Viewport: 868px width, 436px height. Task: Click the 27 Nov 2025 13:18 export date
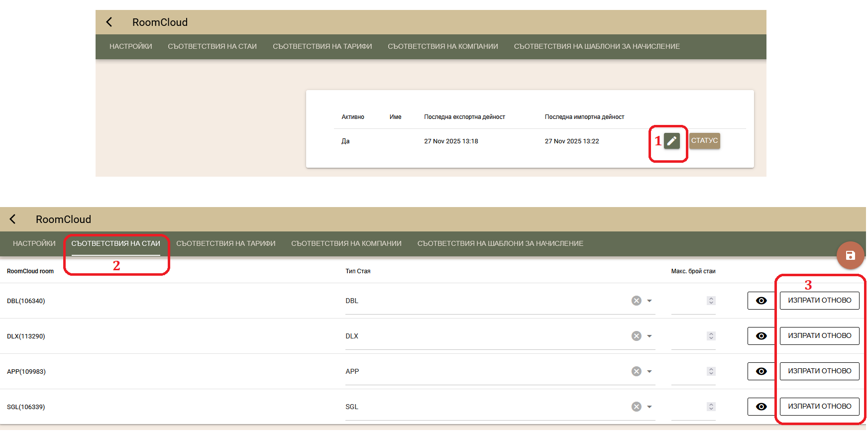[451, 141]
